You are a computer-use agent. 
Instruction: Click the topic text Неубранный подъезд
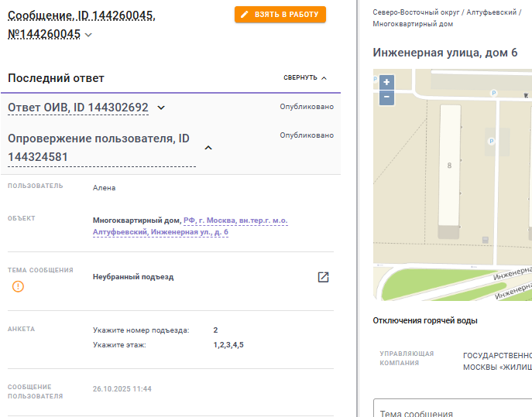tap(133, 277)
